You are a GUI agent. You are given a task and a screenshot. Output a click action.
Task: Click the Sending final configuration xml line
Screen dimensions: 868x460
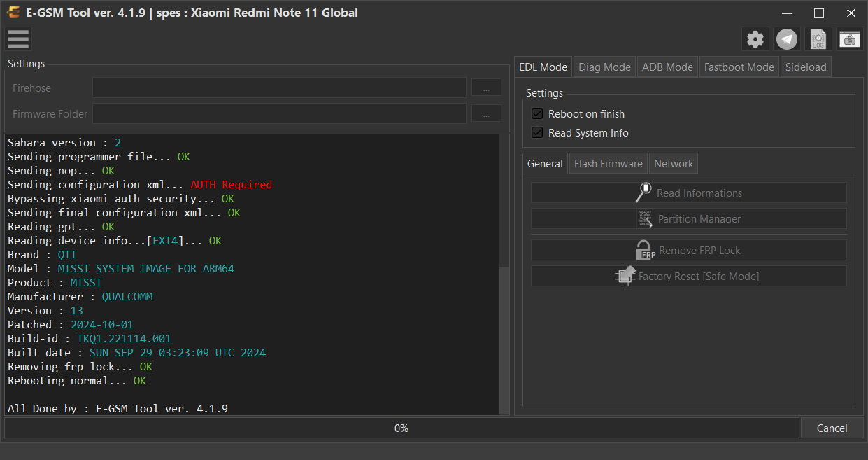[x=124, y=213]
